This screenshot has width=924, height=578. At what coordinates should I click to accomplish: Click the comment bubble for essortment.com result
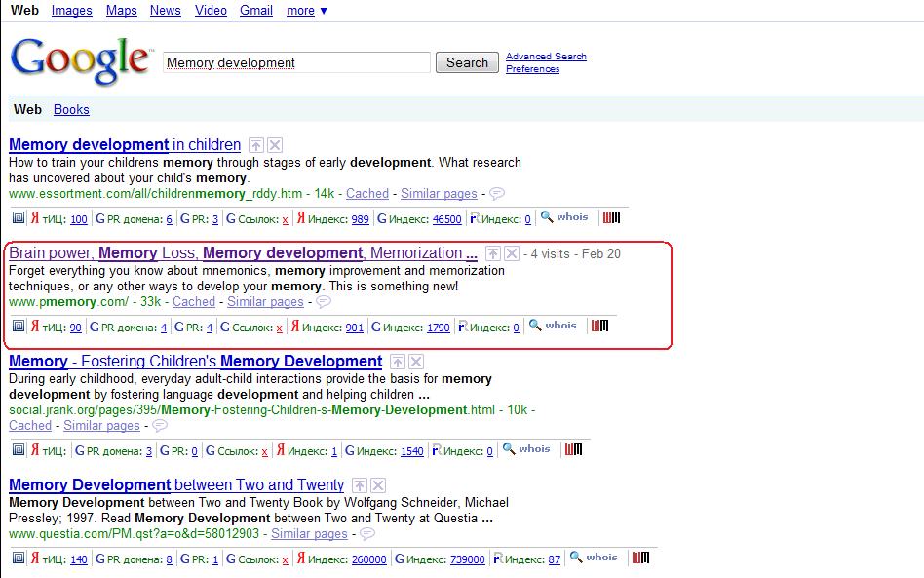497,193
